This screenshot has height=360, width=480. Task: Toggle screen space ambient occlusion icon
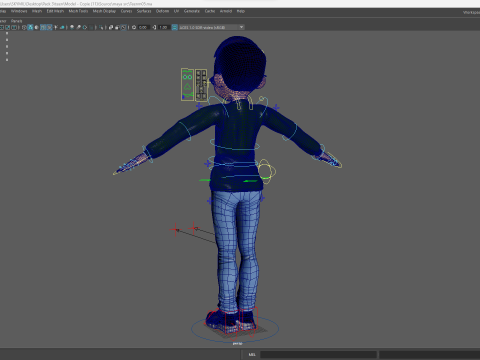(x=72, y=27)
